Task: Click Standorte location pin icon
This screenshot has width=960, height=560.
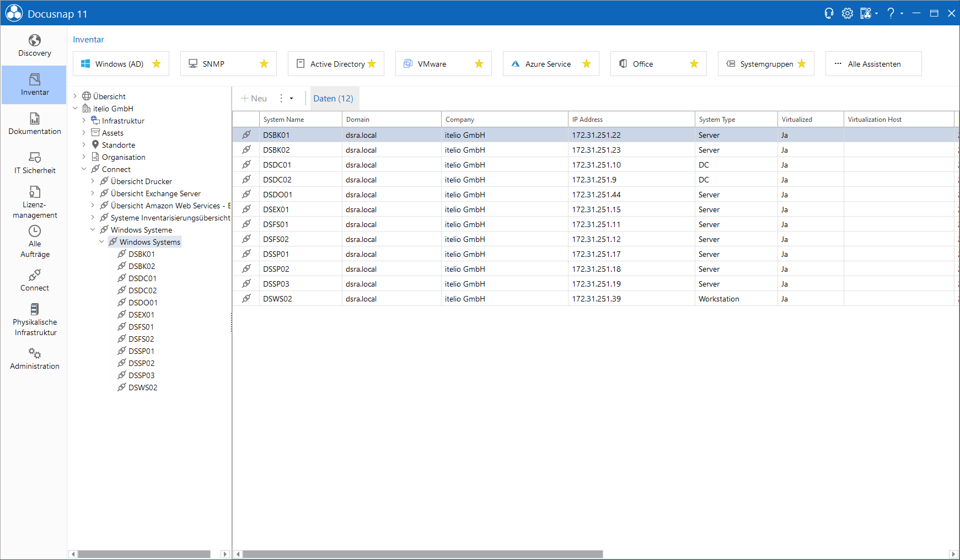Action: click(x=95, y=144)
